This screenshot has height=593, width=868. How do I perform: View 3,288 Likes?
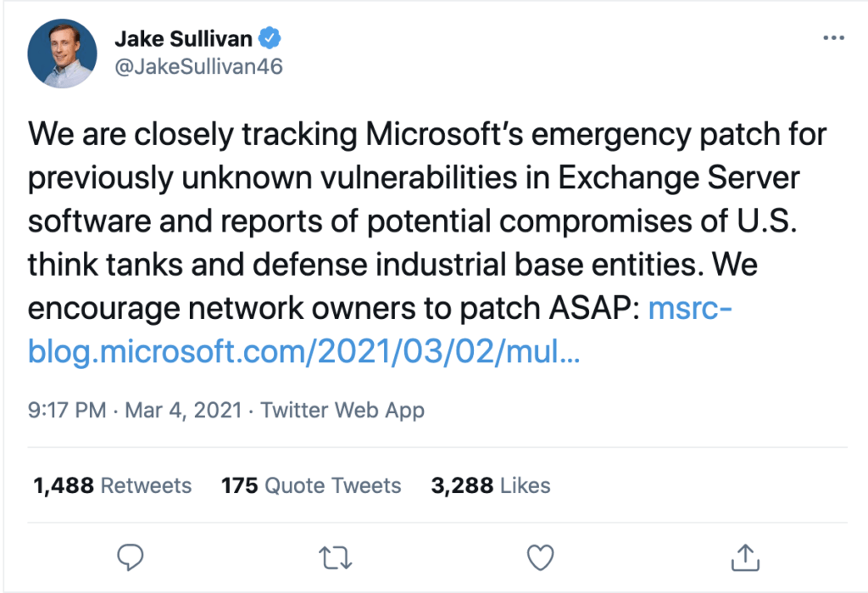tap(492, 486)
